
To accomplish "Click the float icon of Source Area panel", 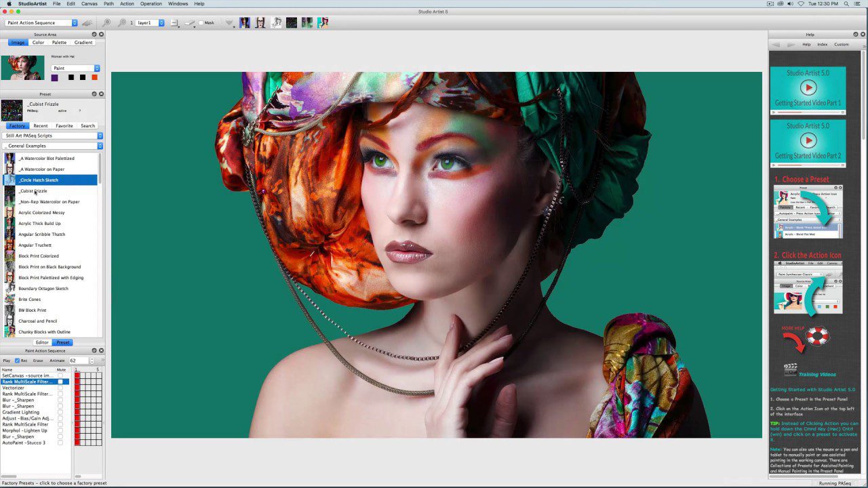I will pyautogui.click(x=94, y=35).
